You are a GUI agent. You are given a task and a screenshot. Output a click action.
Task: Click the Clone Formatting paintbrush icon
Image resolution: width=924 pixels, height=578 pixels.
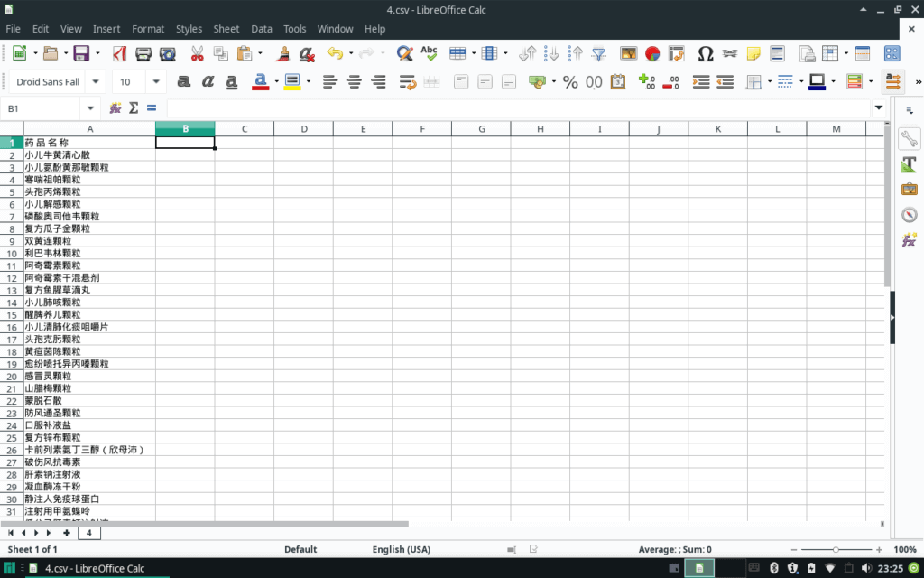(x=282, y=54)
